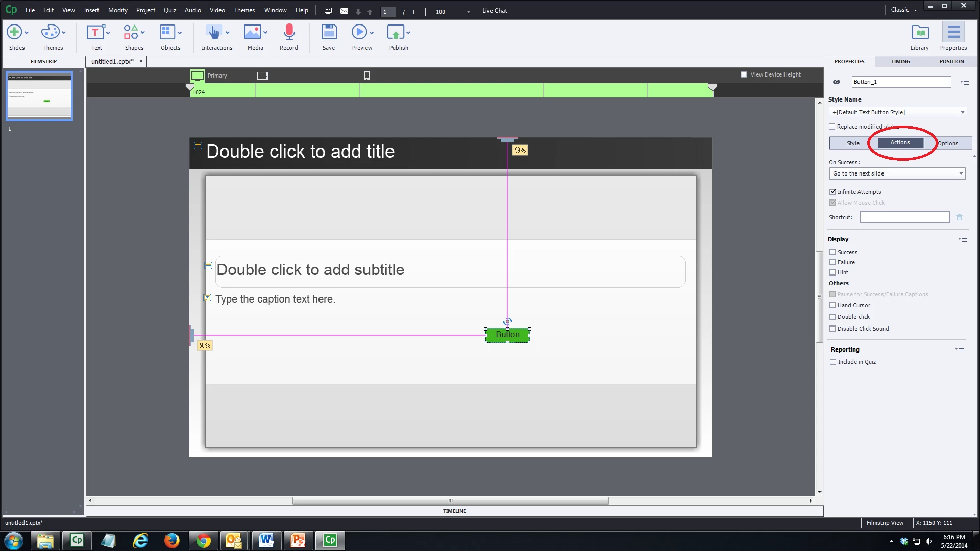The image size is (980, 551).
Task: Enable the Hand Cursor checkbox
Action: coord(832,305)
